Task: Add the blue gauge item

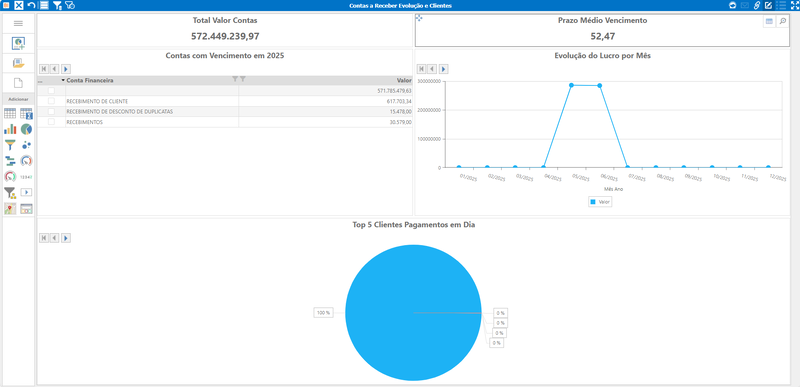Action: pyautogui.click(x=27, y=161)
